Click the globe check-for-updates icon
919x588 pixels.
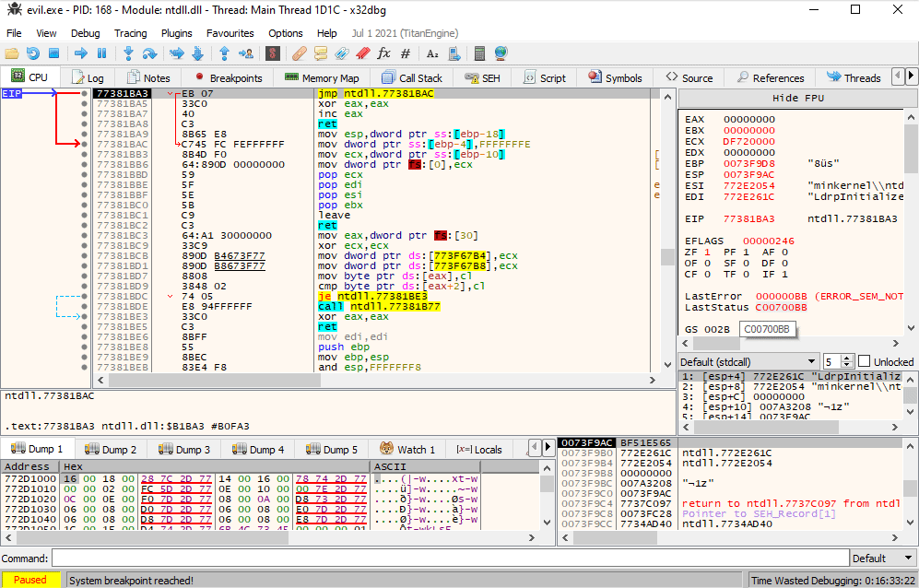(501, 54)
